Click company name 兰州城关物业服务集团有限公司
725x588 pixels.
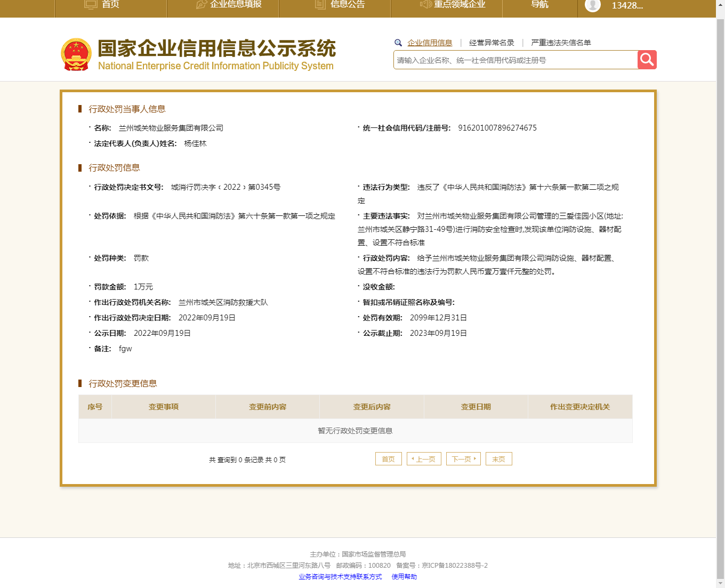click(171, 128)
